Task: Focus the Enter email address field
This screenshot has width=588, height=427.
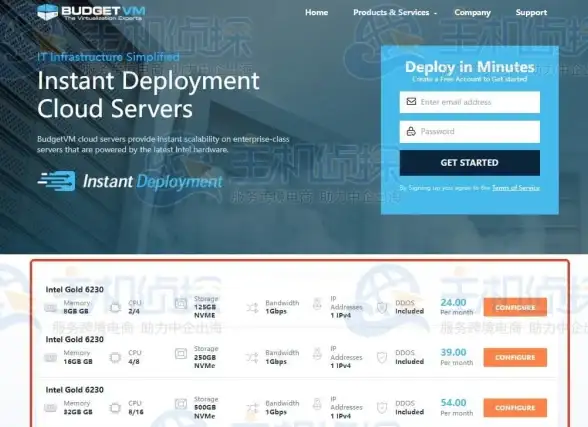Action: click(470, 102)
